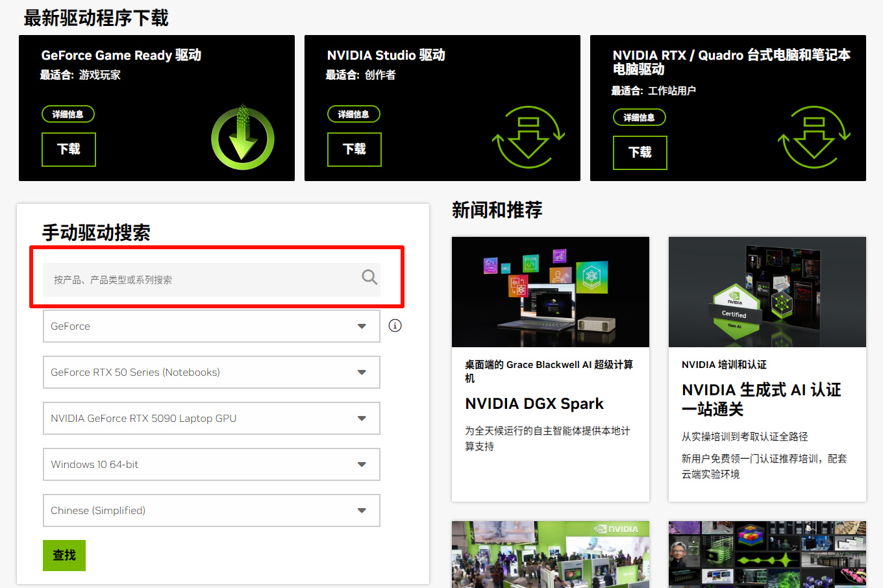Open the colorful collage news thumbnail
The height and width of the screenshot is (588, 883).
coord(767,554)
